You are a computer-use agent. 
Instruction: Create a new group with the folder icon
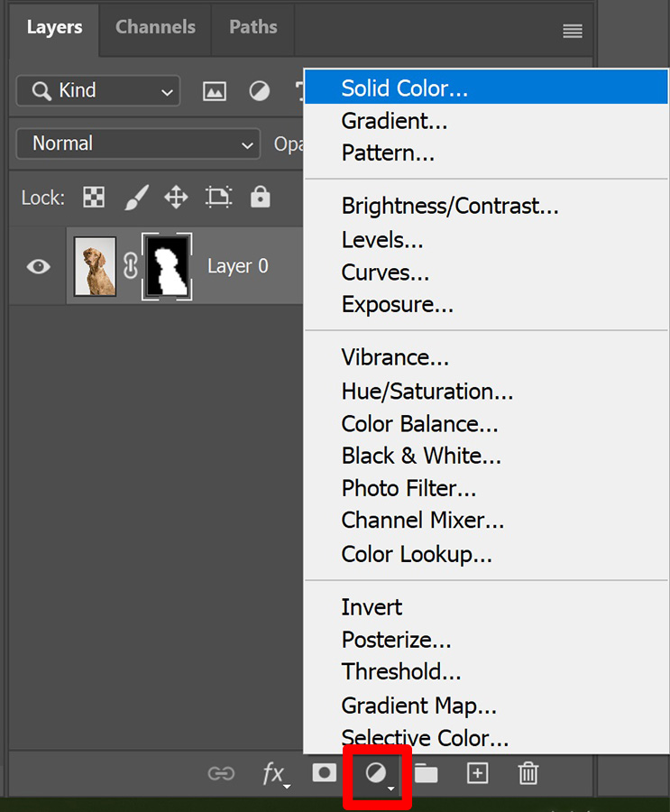(427, 774)
